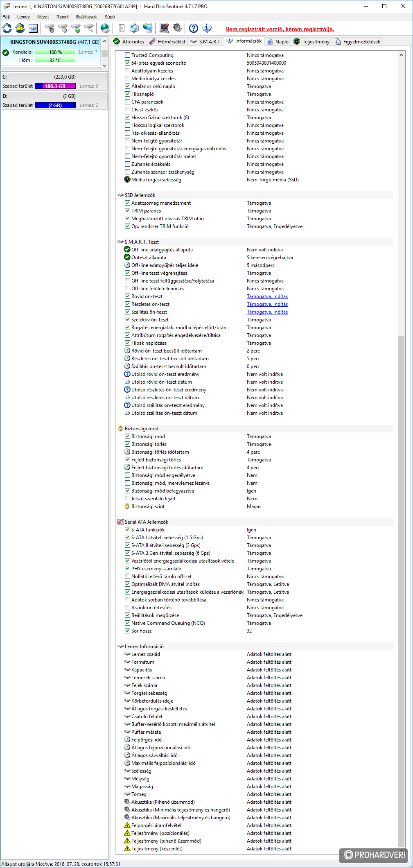The image size is (413, 868).
Task: Click the information pane scrollbar thumb
Action: point(401,591)
